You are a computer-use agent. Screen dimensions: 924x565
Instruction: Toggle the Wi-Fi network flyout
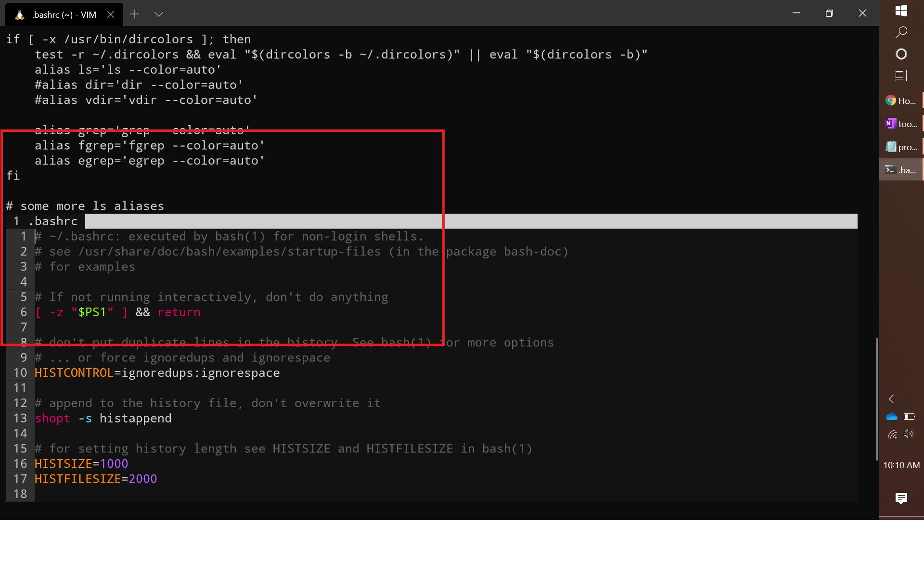[x=893, y=435]
